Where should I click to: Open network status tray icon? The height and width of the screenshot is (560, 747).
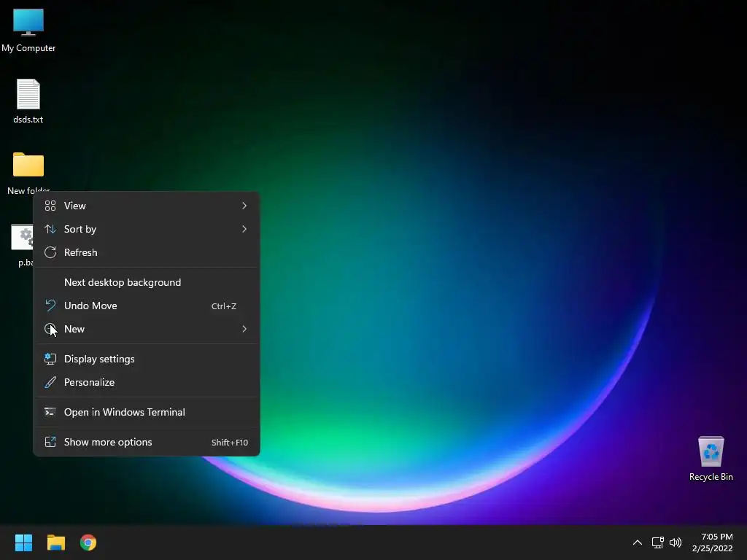pos(658,542)
